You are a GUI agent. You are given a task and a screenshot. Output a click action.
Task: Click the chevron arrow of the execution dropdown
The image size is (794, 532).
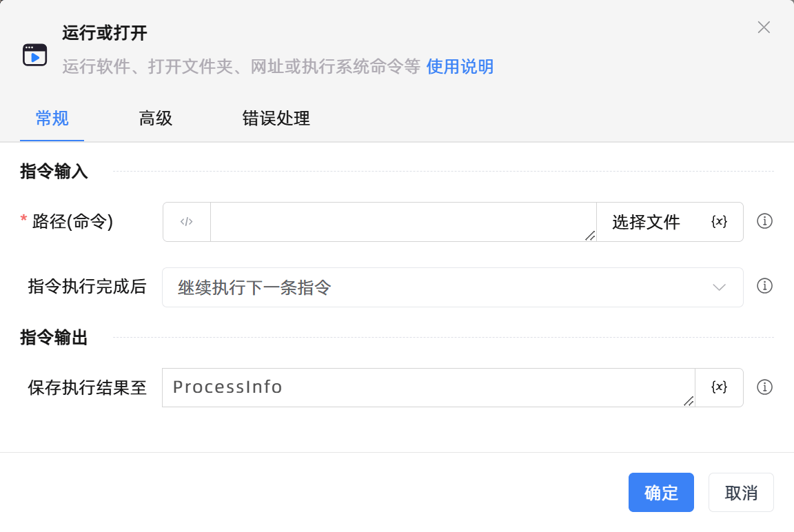[719, 287]
